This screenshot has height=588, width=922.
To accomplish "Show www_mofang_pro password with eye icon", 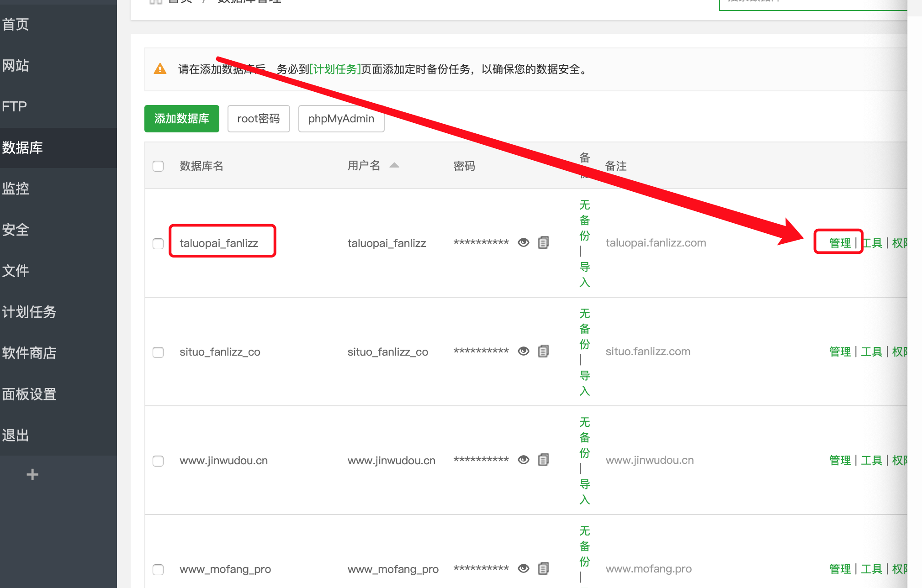I will click(524, 568).
